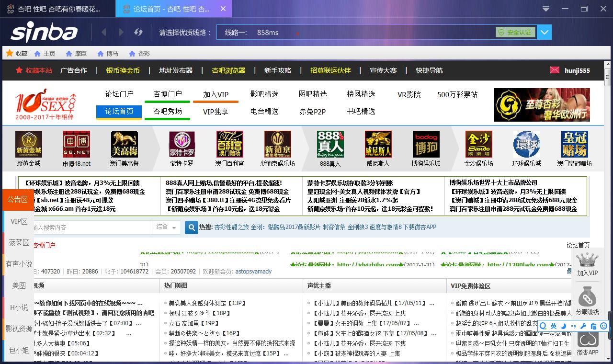Open the 综合 search type dropdown
This screenshot has height=364, width=613.
[x=166, y=227]
